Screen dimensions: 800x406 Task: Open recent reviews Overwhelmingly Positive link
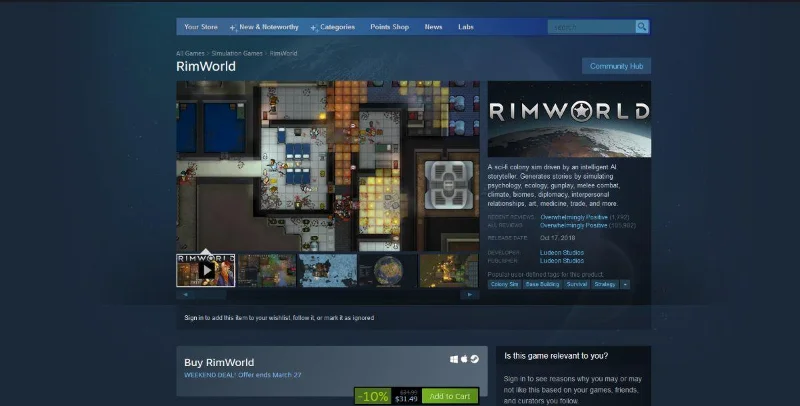coord(574,217)
